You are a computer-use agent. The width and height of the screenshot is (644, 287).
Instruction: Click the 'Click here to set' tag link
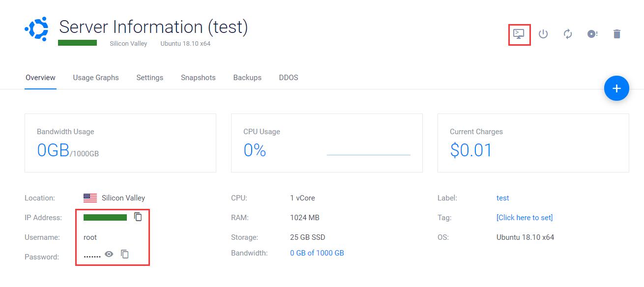[x=525, y=218]
